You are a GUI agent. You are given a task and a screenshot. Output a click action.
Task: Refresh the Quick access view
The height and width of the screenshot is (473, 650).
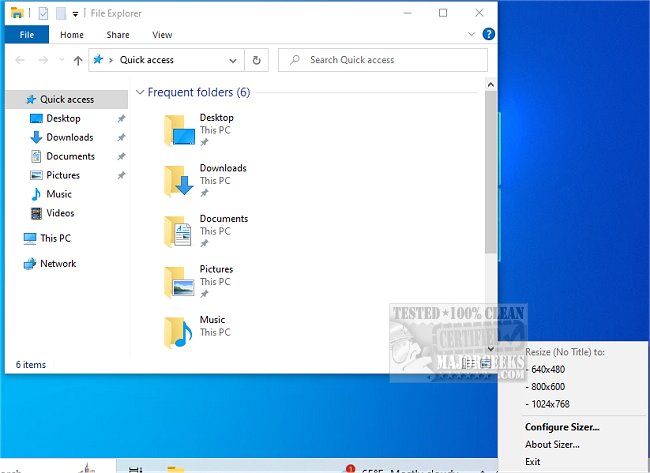click(257, 61)
